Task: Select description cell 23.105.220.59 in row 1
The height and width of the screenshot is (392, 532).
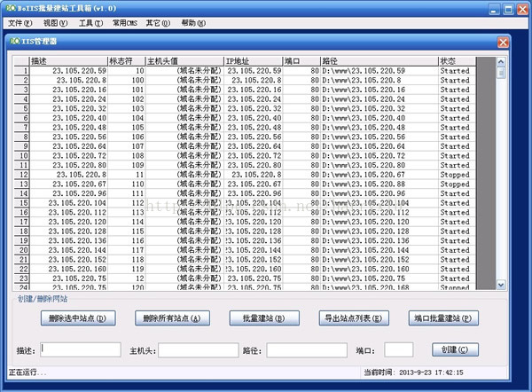Action: point(68,71)
